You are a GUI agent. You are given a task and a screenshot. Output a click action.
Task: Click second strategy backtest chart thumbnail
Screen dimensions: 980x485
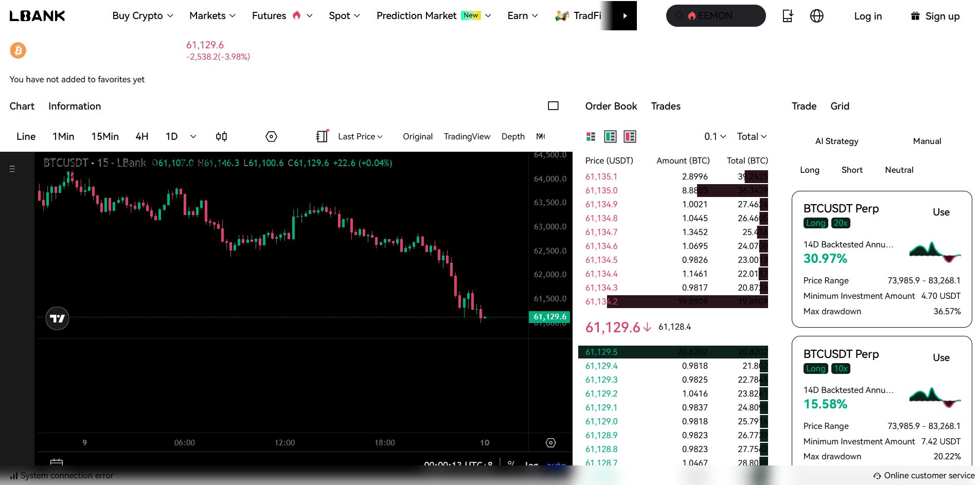(935, 397)
